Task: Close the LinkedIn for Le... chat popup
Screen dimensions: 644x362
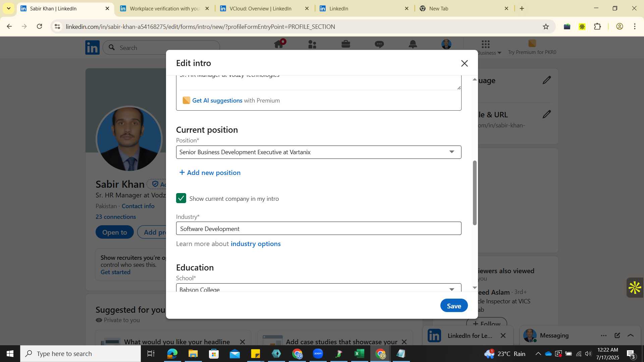Action: point(503,336)
